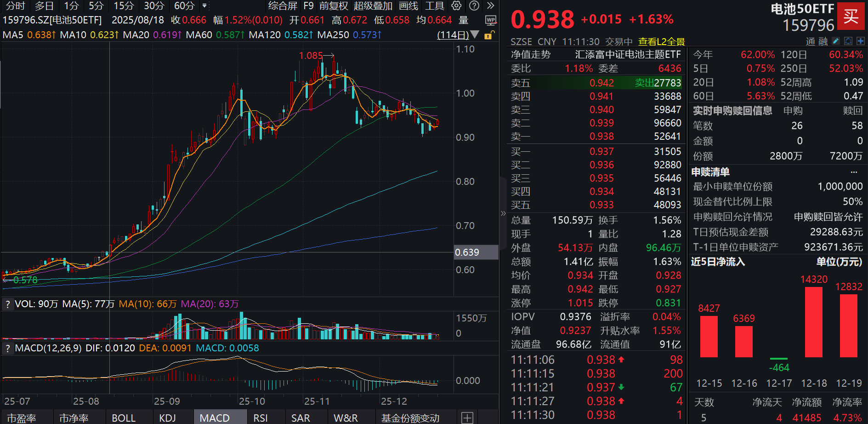This screenshot has height=424, width=868.
Task: Set an alert using the bell icon
Action: click(848, 41)
